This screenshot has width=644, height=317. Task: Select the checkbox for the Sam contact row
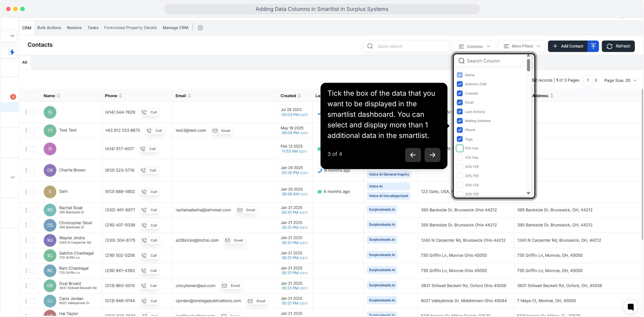[32, 192]
